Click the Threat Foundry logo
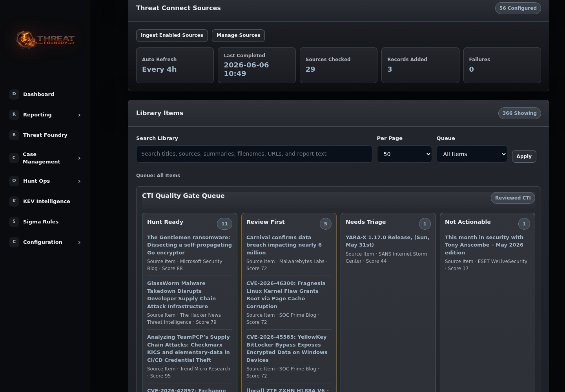The image size is (565, 392). pos(45,40)
